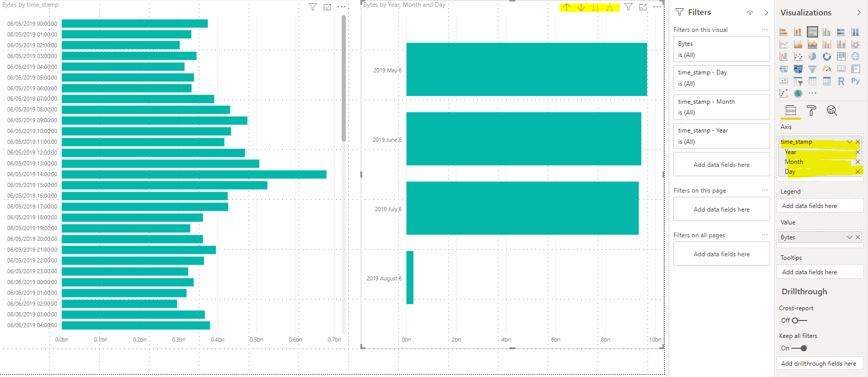Select the ribbon chart visualization
Viewport: 868px width, 377px height.
[x=855, y=44]
